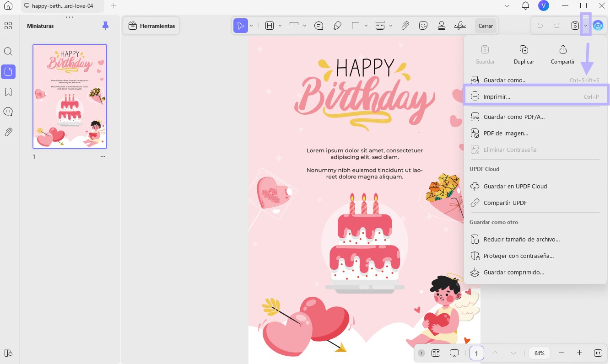Expand the save options dropdown arrow
The width and height of the screenshot is (610, 364).
586,26
